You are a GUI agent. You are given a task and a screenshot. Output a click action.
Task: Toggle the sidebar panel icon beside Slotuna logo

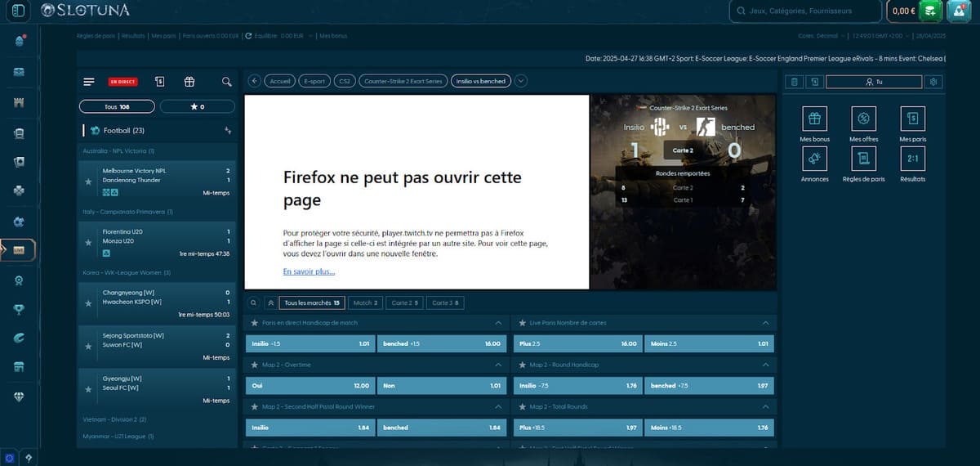pyautogui.click(x=18, y=11)
